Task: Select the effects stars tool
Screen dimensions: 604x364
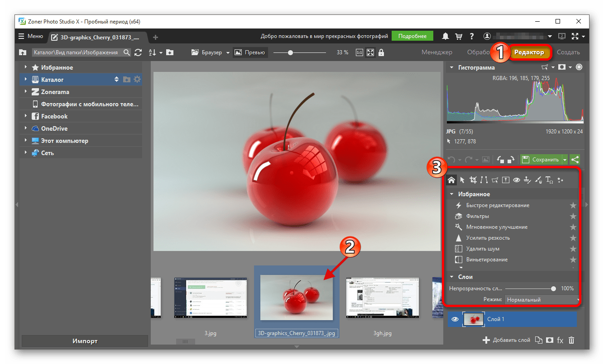Action: pos(561,180)
